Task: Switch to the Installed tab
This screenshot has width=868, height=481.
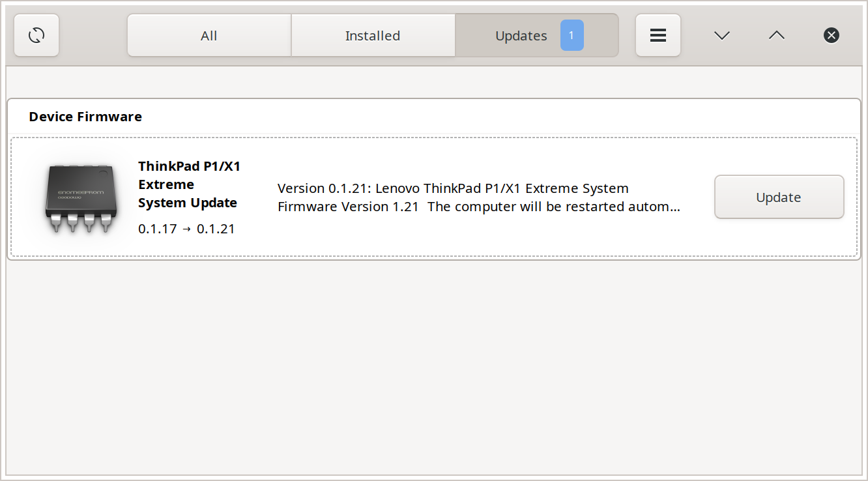Action: [373, 35]
